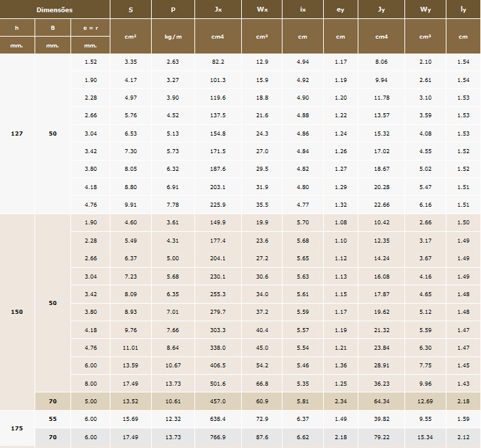Select S value '15.69'

pos(131,419)
